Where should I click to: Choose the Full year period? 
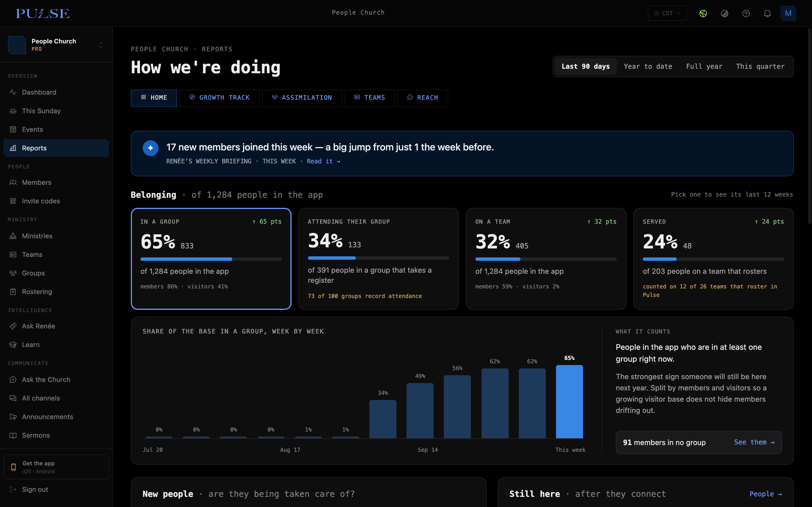click(704, 66)
